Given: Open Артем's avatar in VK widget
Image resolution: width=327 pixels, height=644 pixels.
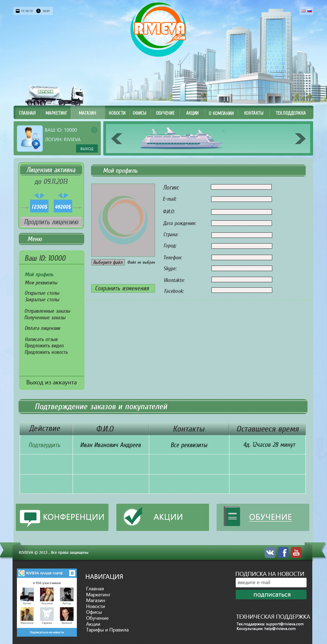Looking at the screenshot, I should coord(27,594).
